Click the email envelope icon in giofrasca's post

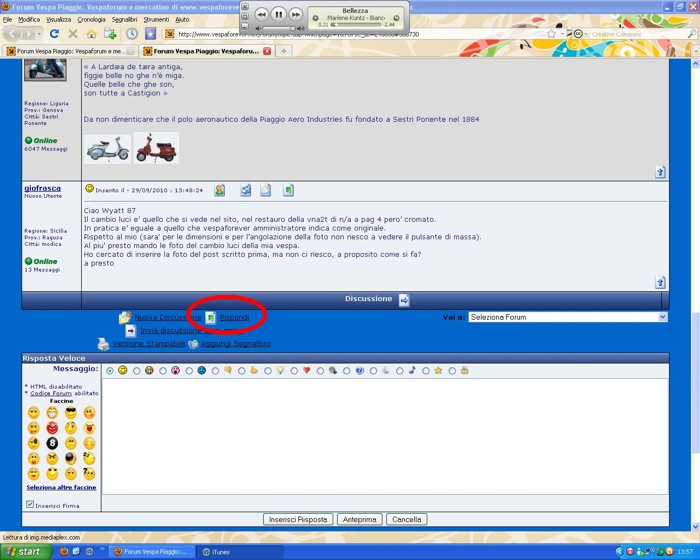266,190
